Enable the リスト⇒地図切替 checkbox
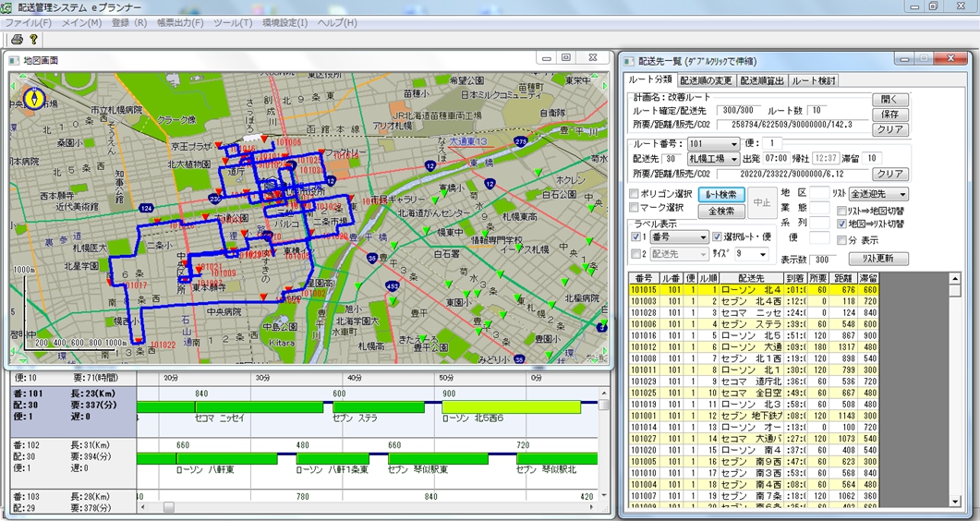The width and height of the screenshot is (980, 521). (841, 212)
